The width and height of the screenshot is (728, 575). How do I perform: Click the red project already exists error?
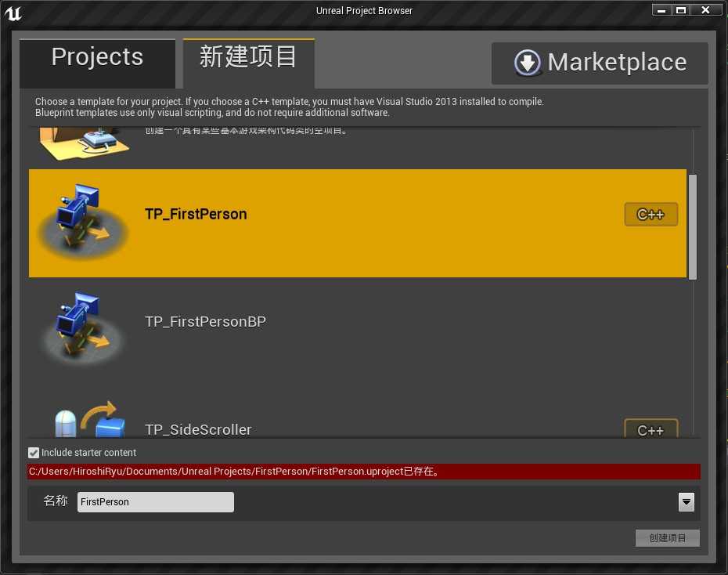pyautogui.click(x=363, y=472)
